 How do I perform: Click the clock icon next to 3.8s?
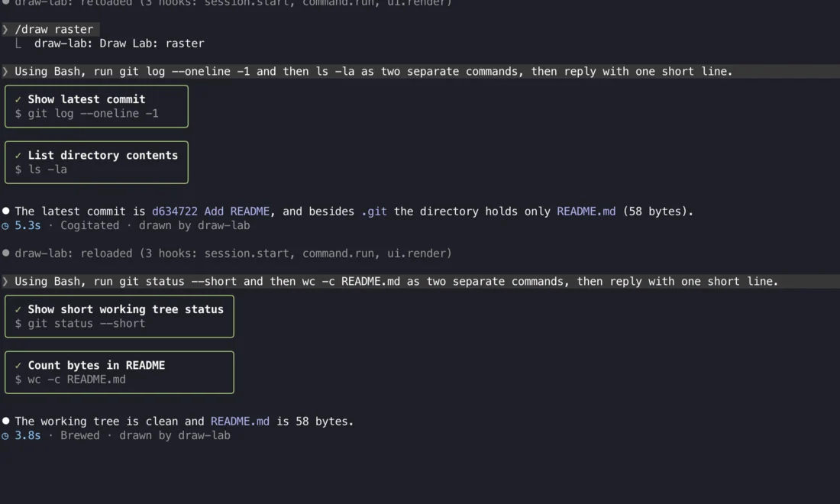coord(5,436)
